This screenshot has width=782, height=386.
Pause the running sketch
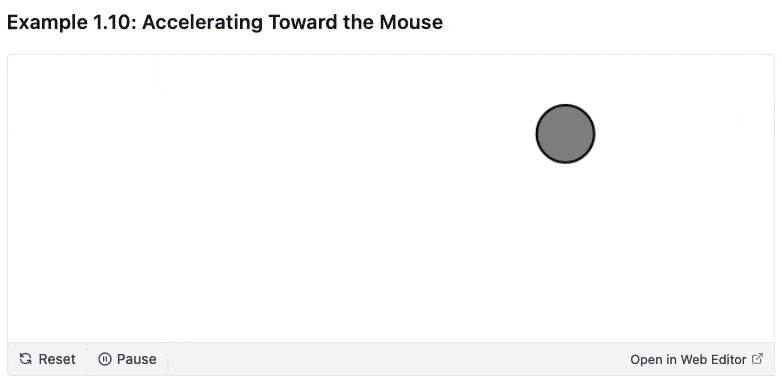127,359
